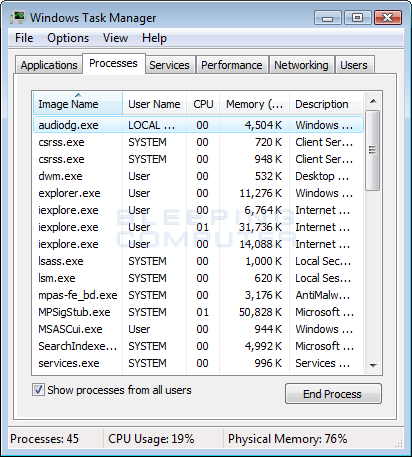Minimize the Task Manager window
The image size is (412, 457).
328,18
